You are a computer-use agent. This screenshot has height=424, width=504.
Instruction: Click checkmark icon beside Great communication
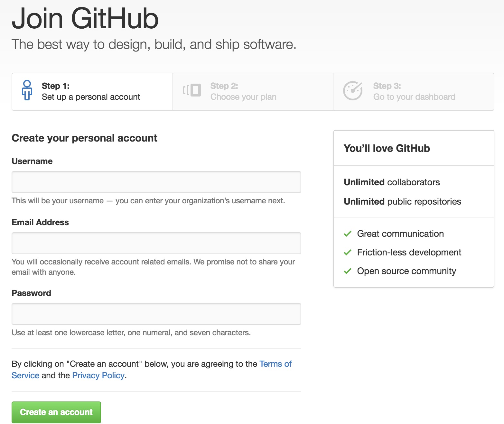pyautogui.click(x=348, y=234)
